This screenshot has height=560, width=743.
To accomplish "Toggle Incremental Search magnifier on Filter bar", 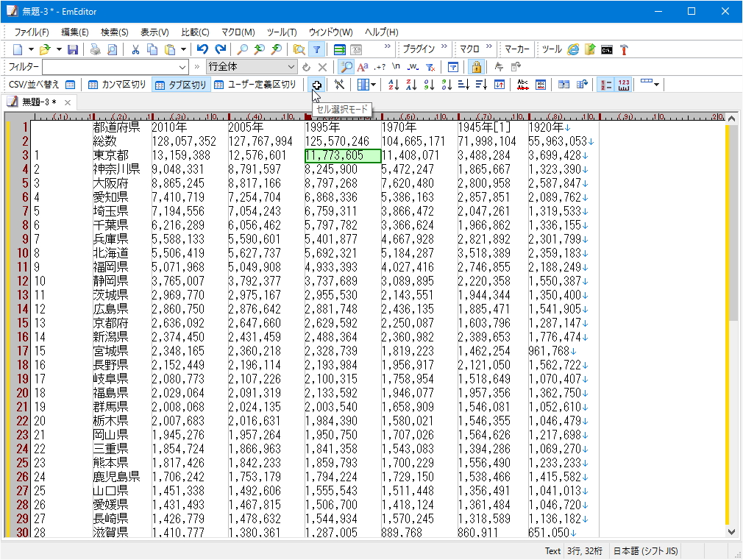I will [347, 68].
